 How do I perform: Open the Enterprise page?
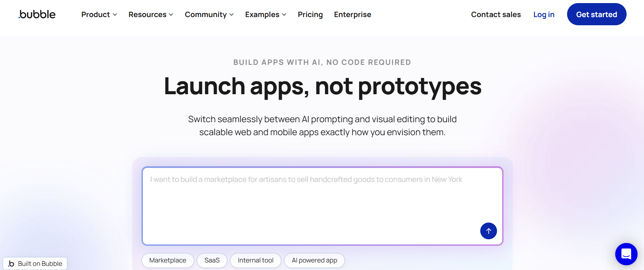[352, 15]
